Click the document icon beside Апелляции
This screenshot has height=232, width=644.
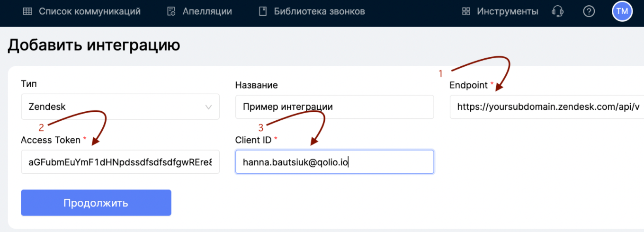coord(171,11)
